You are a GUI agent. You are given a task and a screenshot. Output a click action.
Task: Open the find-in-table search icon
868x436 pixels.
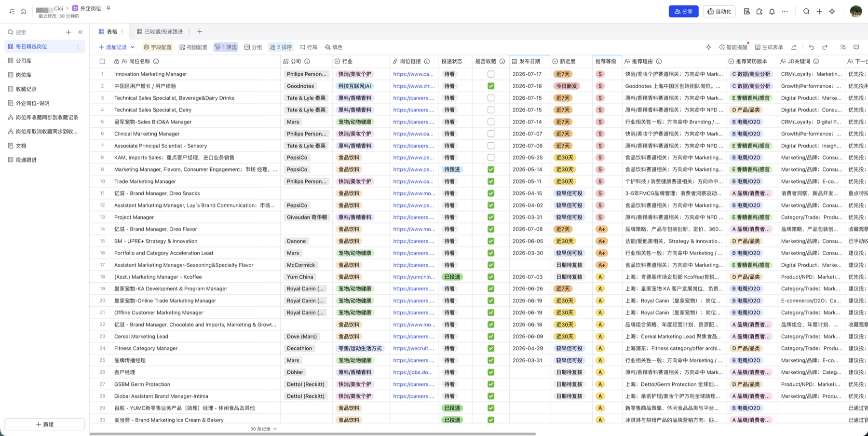843,47
